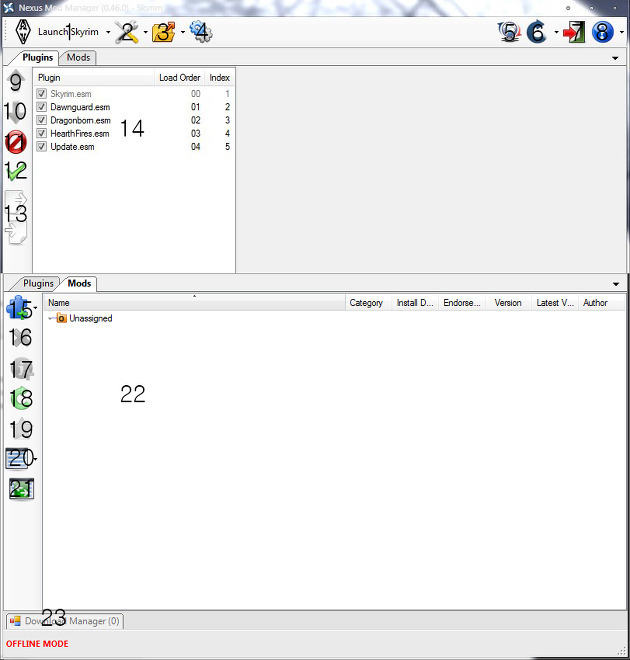This screenshot has height=660, width=630.
Task: Click the Nexus Mod Manager title bar logo
Action: click(x=8, y=8)
